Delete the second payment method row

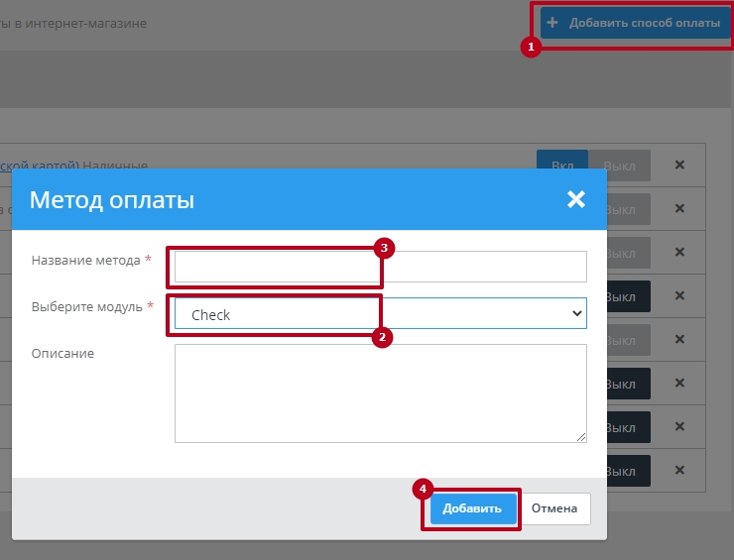tap(679, 209)
